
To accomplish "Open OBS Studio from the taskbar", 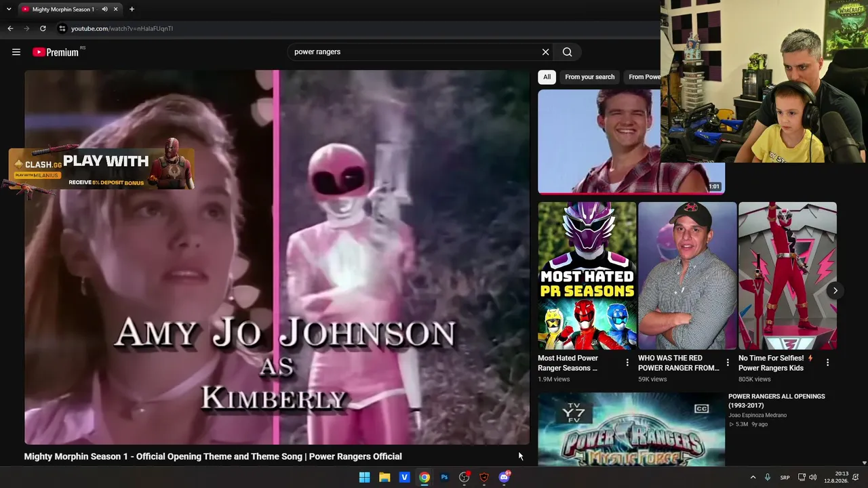I will [464, 477].
